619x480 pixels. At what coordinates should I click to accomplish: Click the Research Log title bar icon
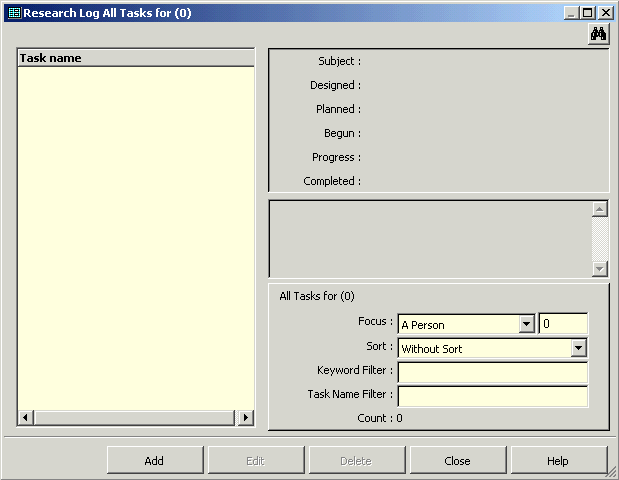[13, 13]
